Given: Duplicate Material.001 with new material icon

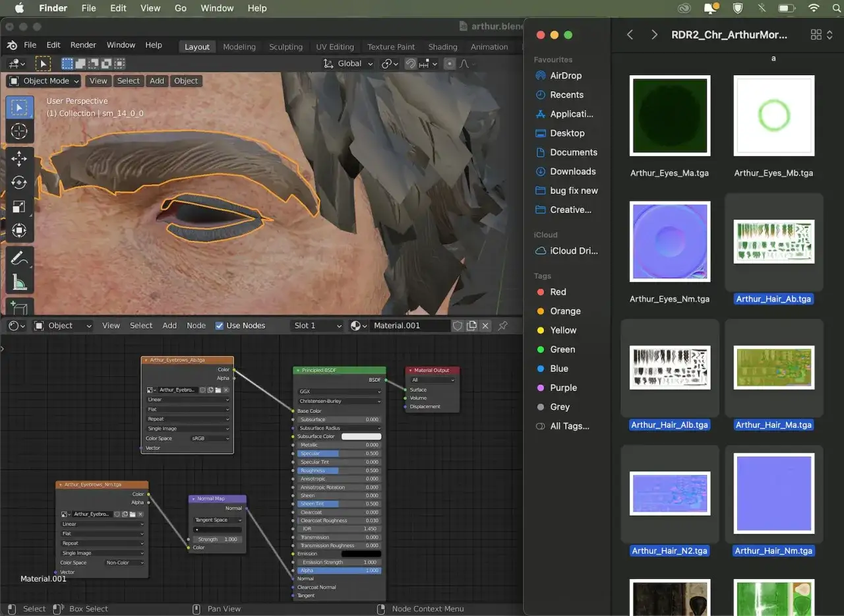Looking at the screenshot, I should click(471, 326).
